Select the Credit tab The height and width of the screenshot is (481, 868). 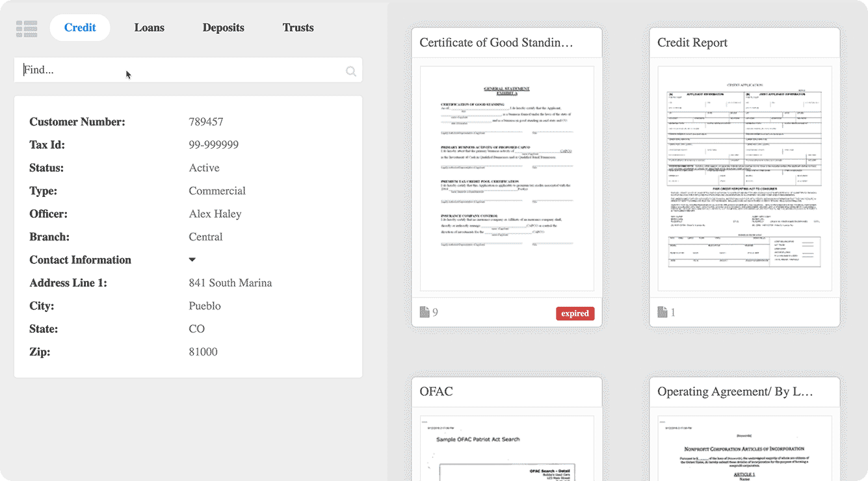79,27
